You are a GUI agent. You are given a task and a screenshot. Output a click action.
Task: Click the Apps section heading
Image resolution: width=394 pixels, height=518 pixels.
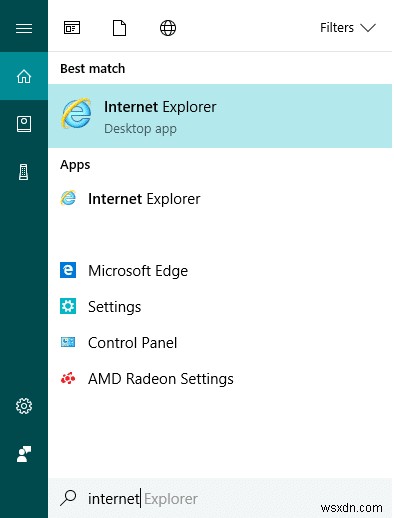pos(75,165)
